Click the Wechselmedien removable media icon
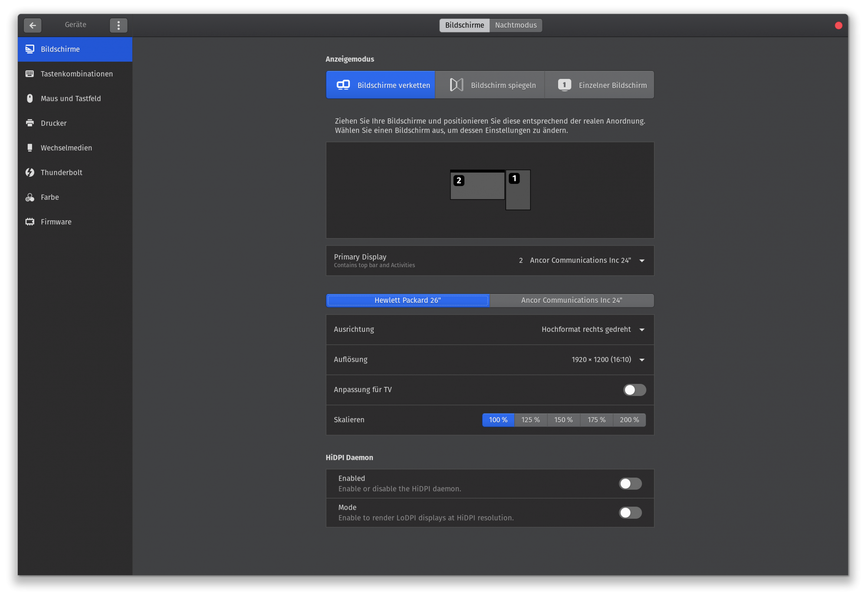 (30, 148)
